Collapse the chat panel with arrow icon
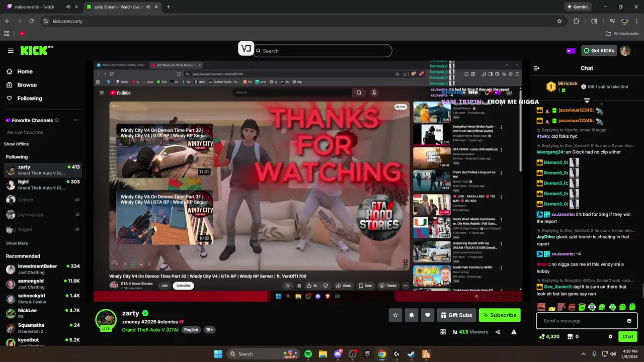 tap(536, 68)
